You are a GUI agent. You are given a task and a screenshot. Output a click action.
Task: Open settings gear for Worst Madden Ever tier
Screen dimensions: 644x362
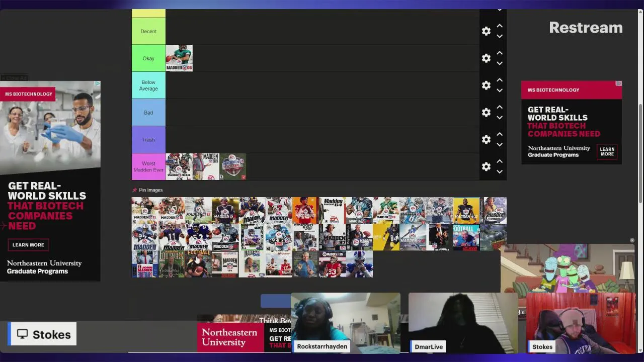486,166
